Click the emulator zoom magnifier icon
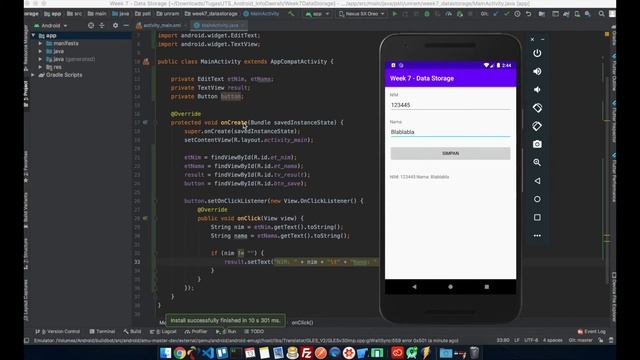The image size is (640, 360). [537, 162]
